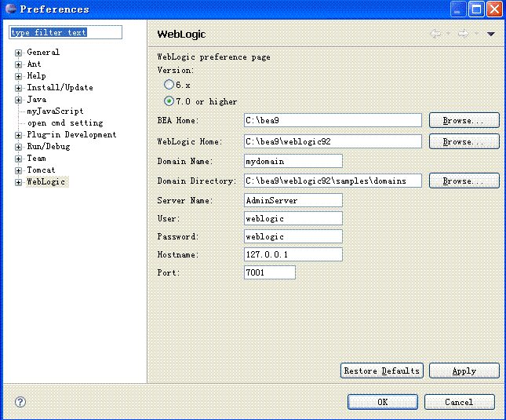Viewport: 506px width, 420px height.
Task: Click the back navigation arrow
Action: click(x=435, y=34)
